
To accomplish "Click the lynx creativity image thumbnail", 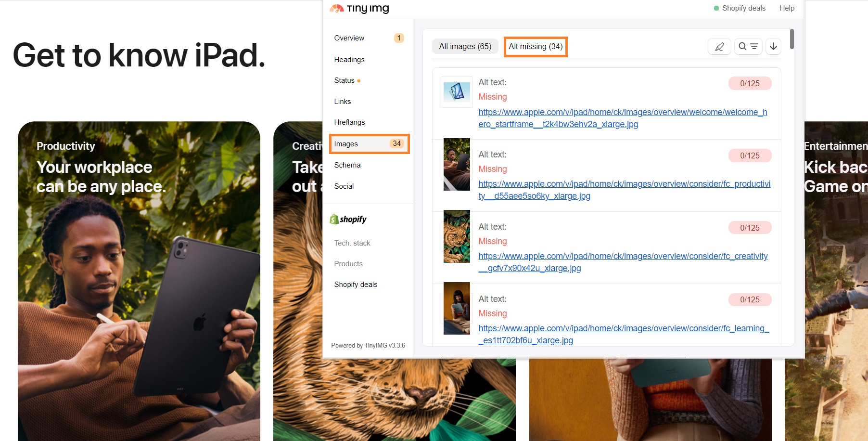I will (457, 236).
